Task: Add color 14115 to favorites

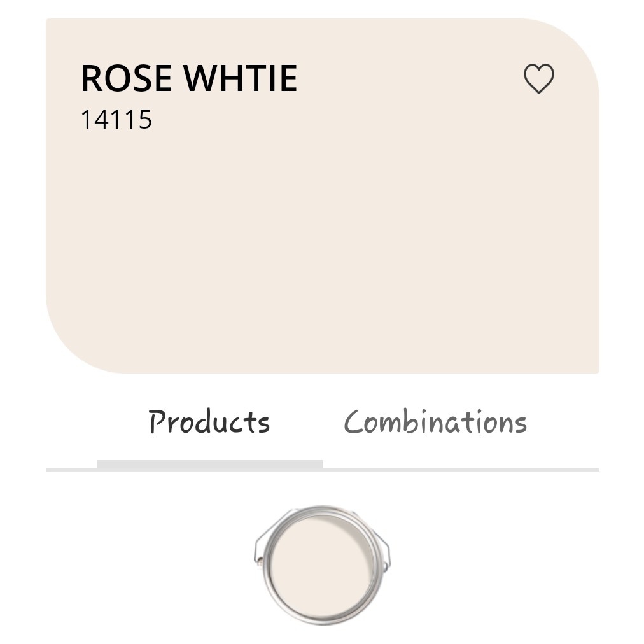Action: 538,78
